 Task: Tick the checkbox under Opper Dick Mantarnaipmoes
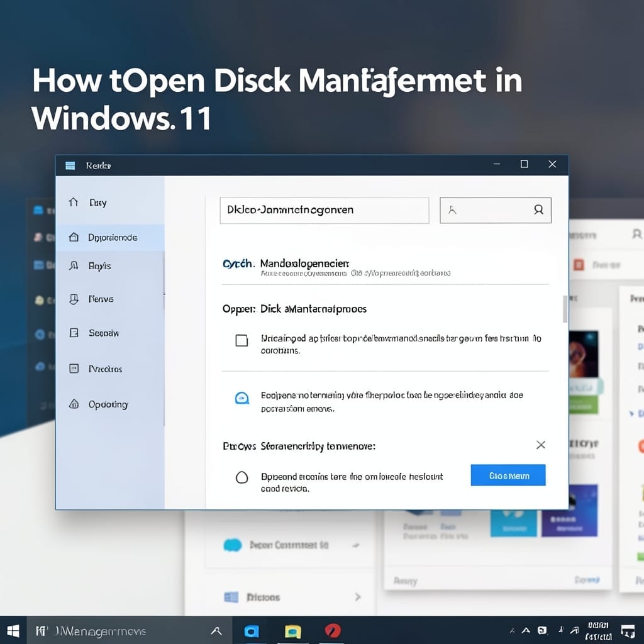[x=241, y=340]
